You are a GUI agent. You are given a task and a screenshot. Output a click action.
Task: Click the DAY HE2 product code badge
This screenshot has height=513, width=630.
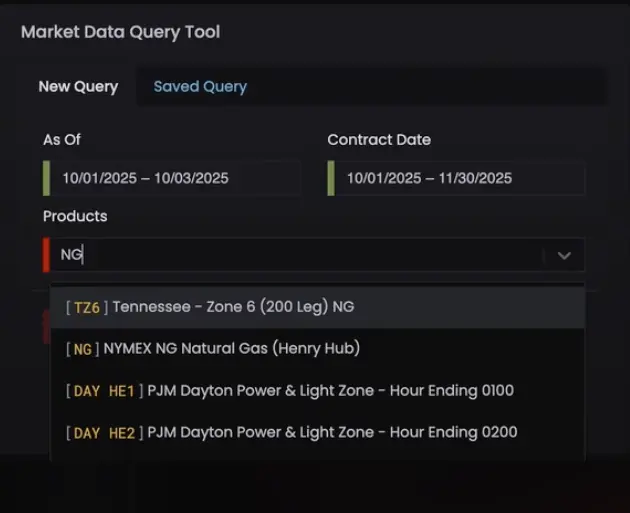click(104, 432)
